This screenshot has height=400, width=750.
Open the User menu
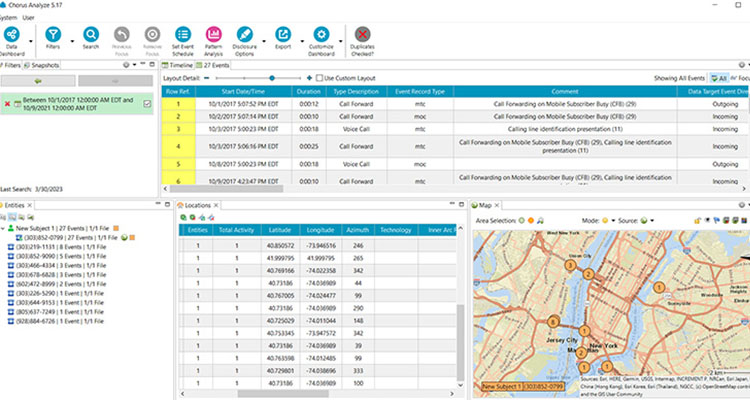click(28, 18)
